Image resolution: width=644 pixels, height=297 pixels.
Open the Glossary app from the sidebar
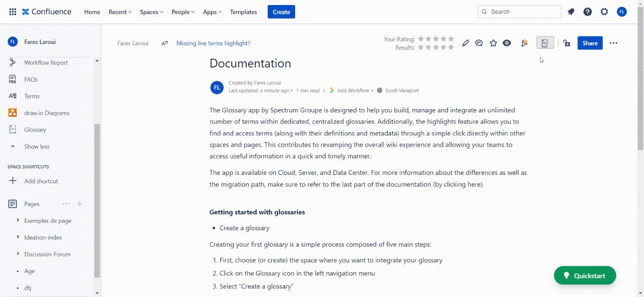(x=35, y=130)
